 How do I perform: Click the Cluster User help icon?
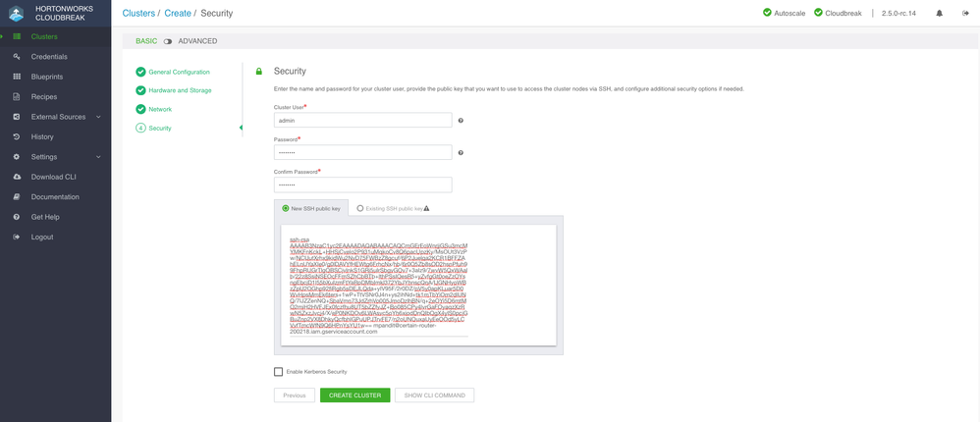461,121
